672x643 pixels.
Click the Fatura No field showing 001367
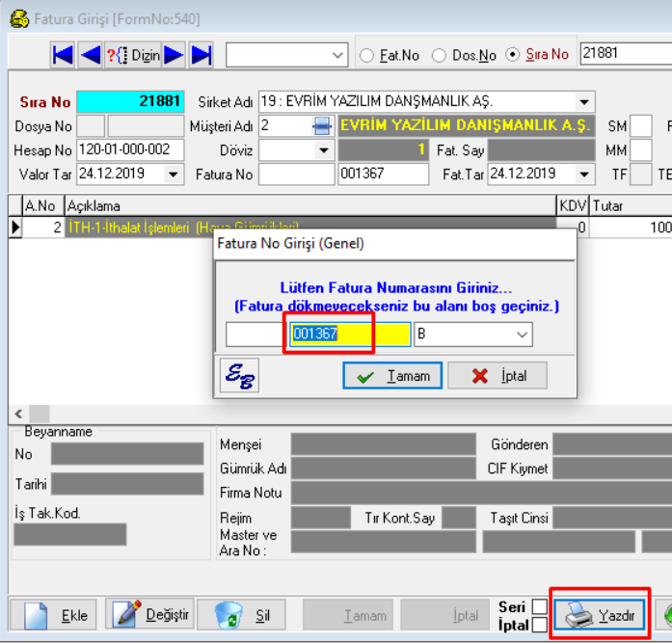click(x=383, y=174)
